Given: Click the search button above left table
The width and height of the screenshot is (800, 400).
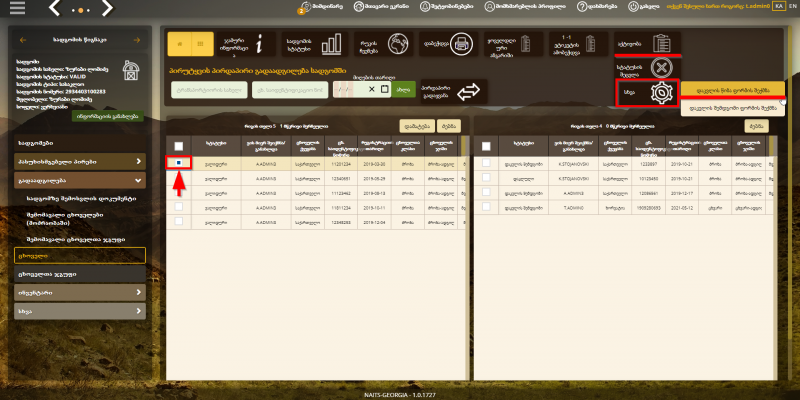Looking at the screenshot, I should 449,126.
